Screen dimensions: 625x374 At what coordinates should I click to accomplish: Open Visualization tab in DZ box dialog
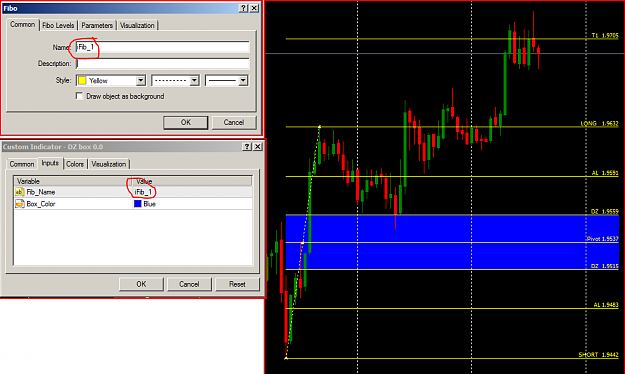point(108,164)
